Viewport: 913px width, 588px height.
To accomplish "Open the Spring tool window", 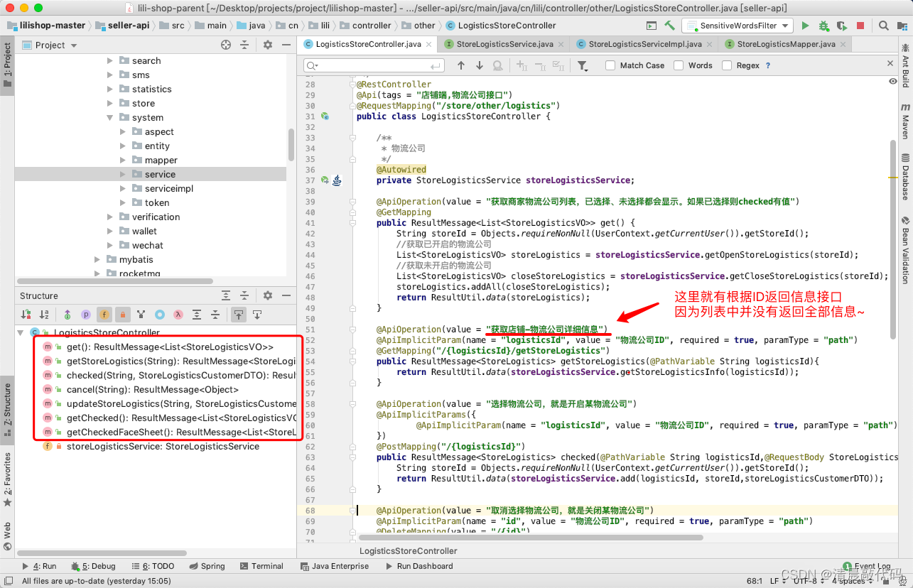I will tap(207, 566).
